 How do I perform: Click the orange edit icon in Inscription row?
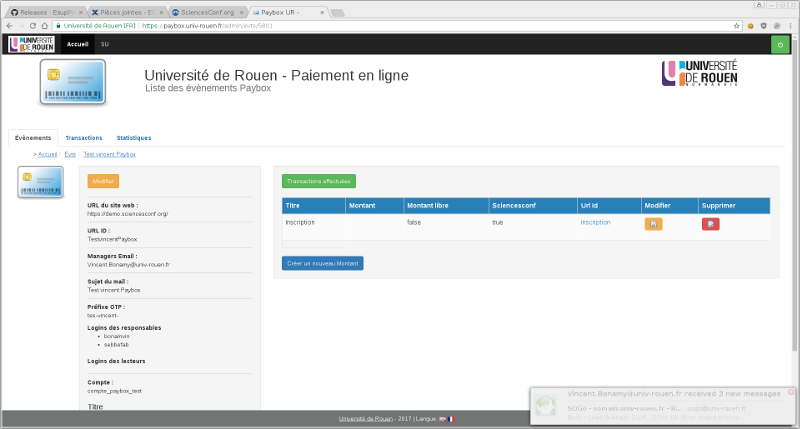(653, 224)
